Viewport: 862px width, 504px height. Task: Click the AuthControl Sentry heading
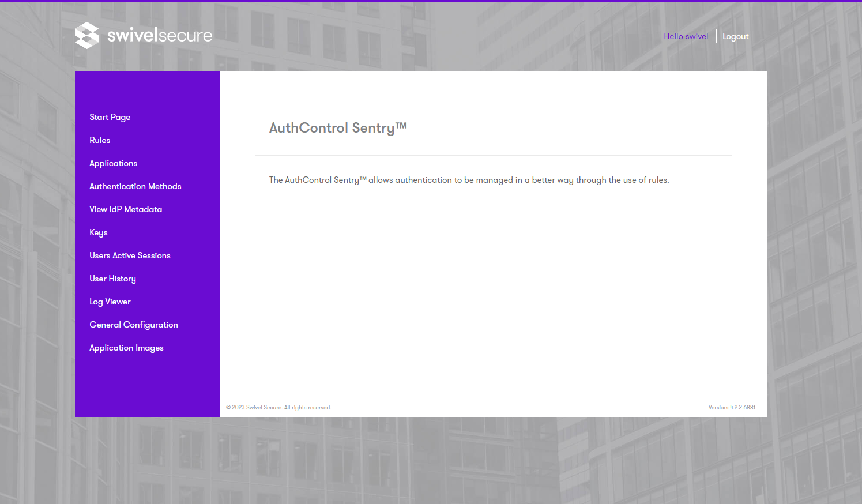[338, 127]
